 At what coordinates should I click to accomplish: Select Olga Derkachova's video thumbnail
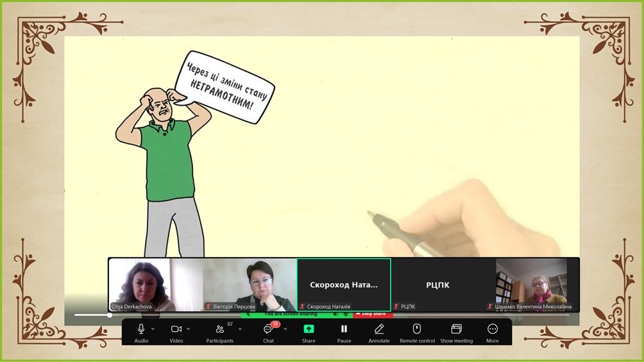point(155,284)
